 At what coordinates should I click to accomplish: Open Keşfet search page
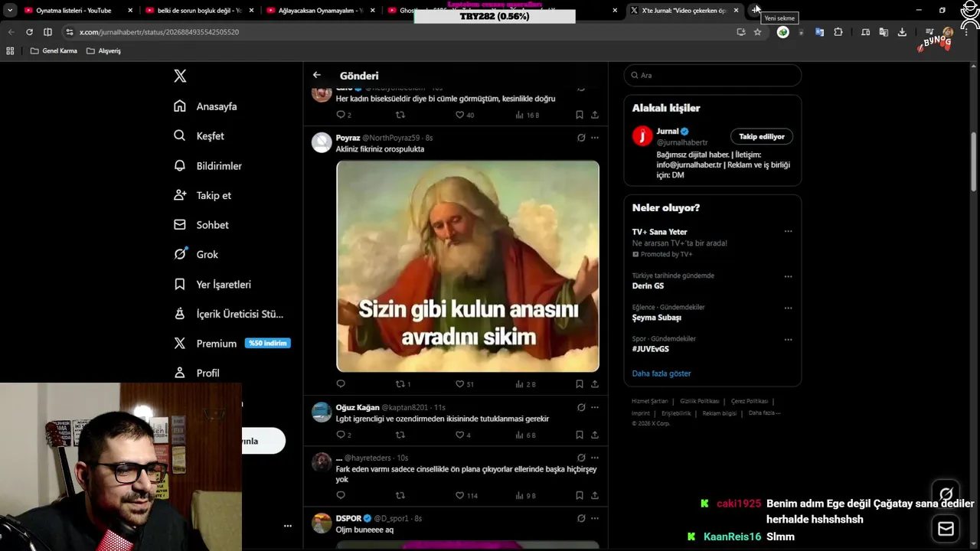[x=199, y=135]
